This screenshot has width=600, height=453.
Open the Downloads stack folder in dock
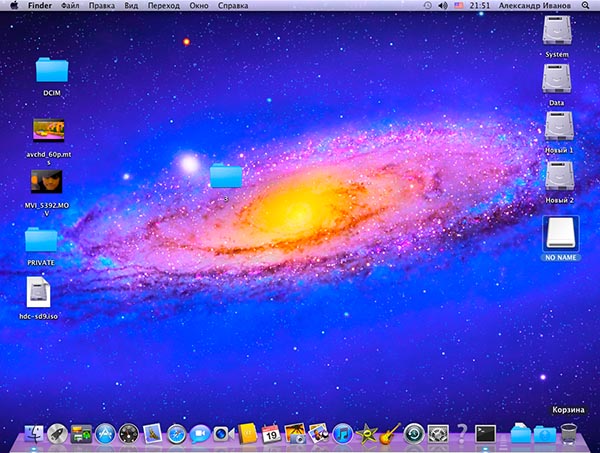coord(545,434)
